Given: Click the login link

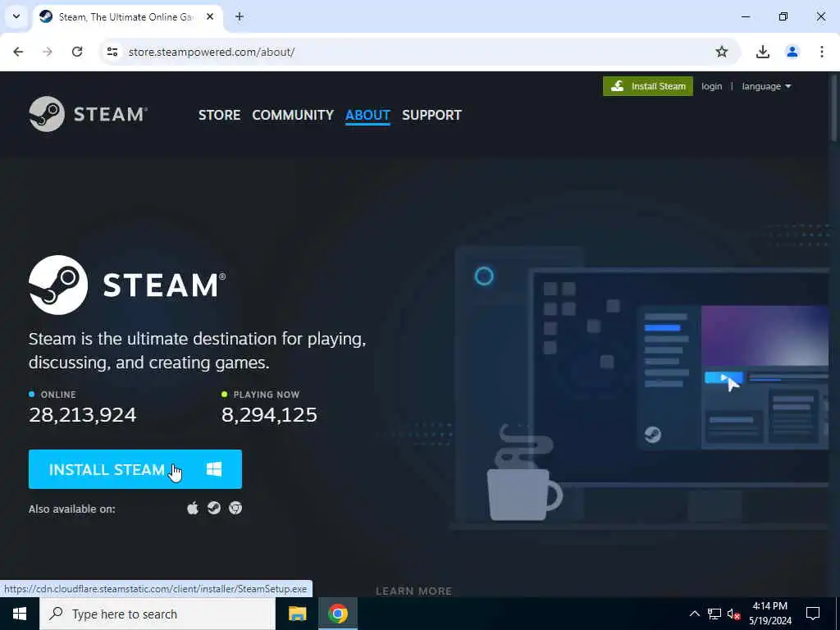Looking at the screenshot, I should click(711, 86).
